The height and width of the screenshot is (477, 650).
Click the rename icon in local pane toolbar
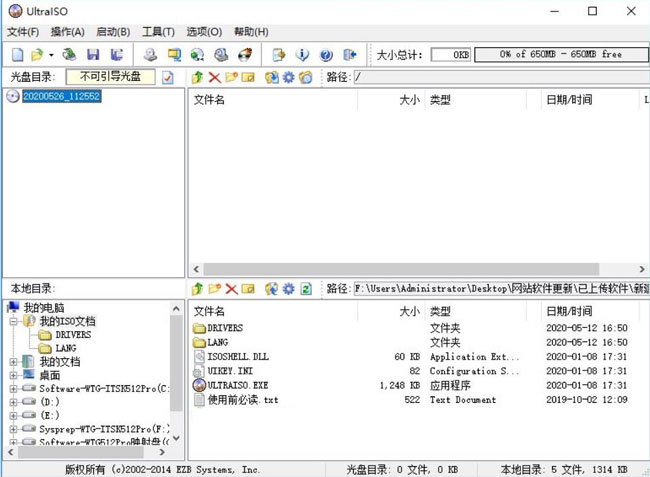pos(248,289)
